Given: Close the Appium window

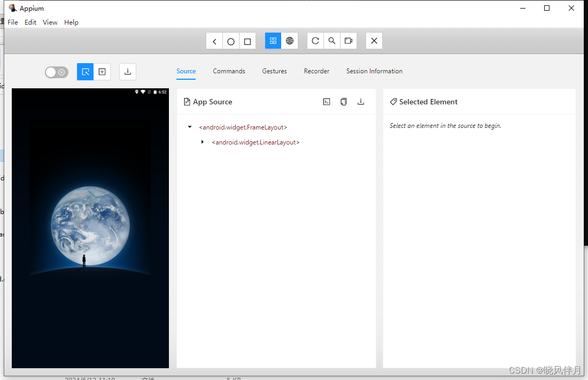Looking at the screenshot, I should [x=571, y=8].
